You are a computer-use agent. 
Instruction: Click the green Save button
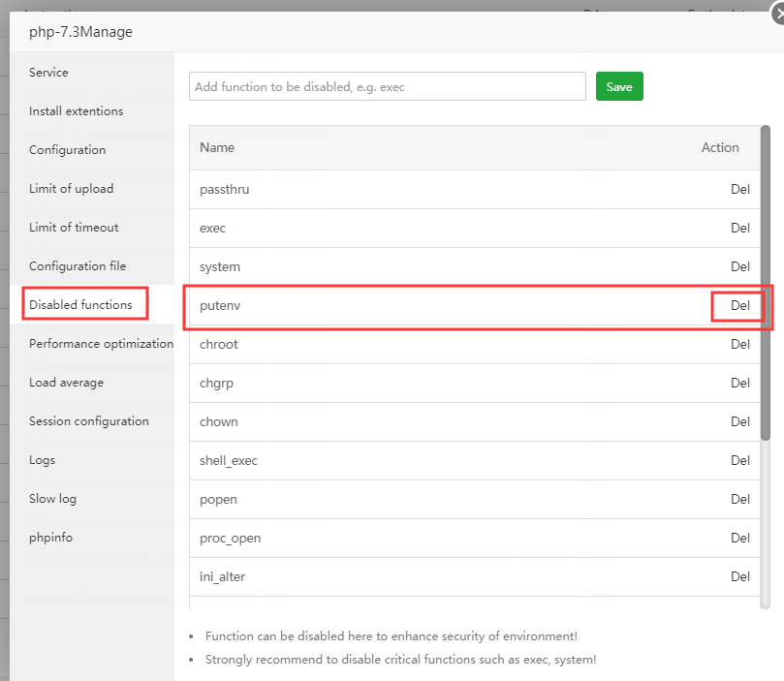pos(619,86)
